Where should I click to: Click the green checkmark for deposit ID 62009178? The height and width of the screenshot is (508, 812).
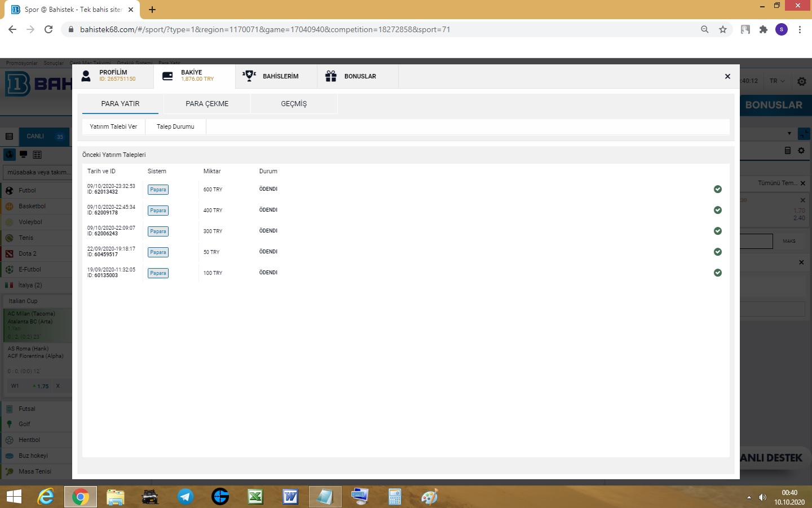click(x=718, y=210)
